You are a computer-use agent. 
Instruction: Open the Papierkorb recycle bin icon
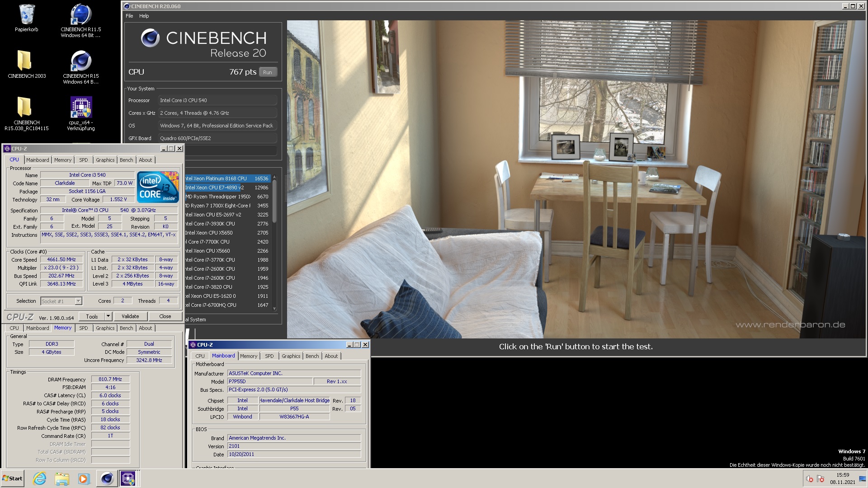27,18
